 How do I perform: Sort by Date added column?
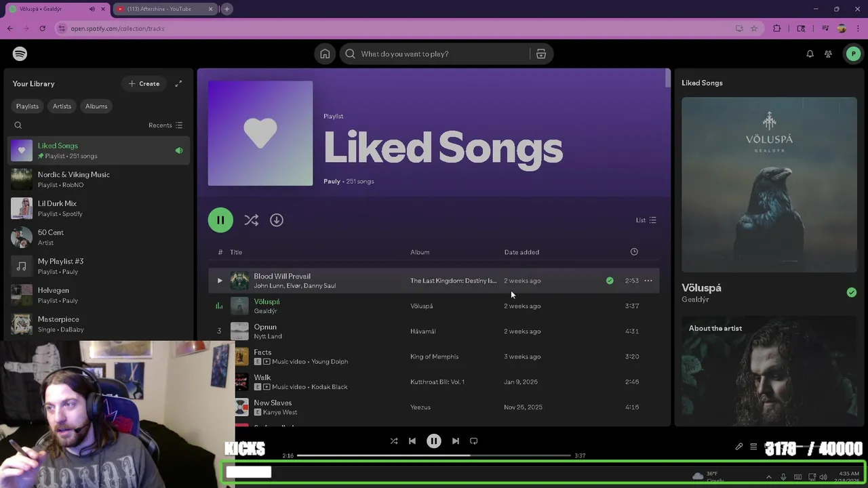(521, 252)
